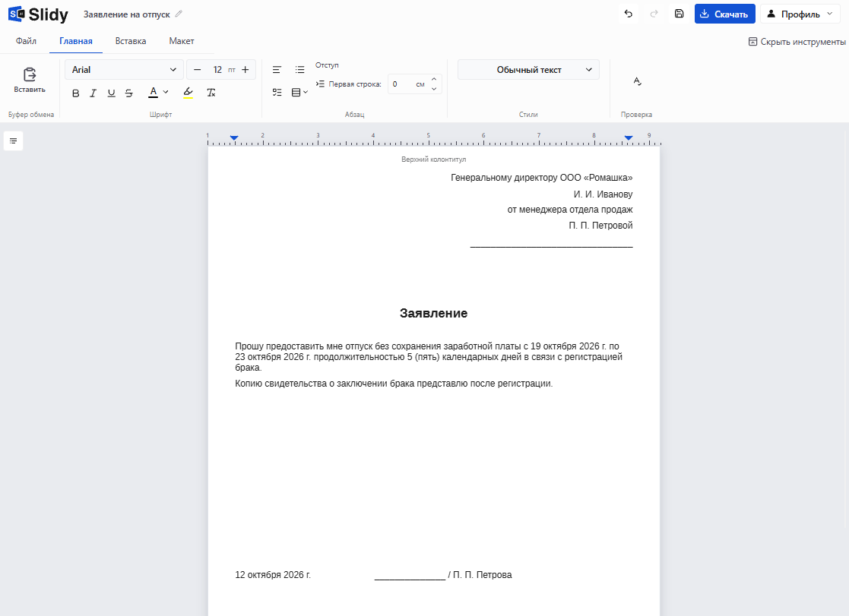Click the spell check icon under Проверка
Image resolution: width=849 pixels, height=616 pixels.
coord(637,81)
